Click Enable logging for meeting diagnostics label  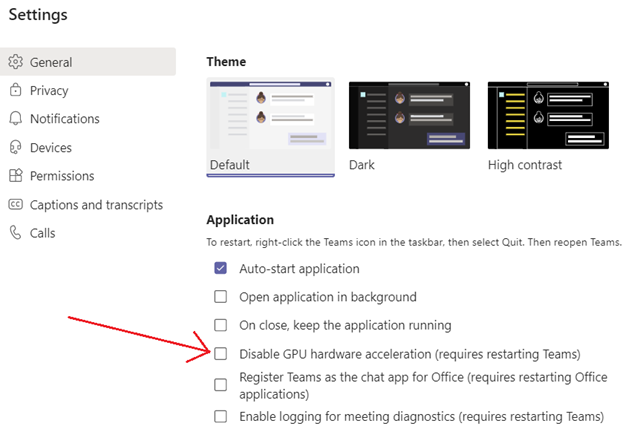[422, 416]
